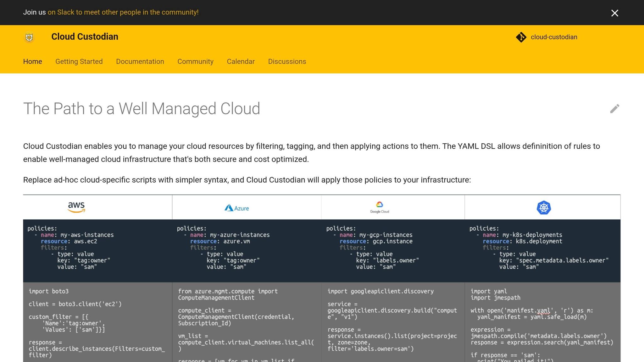Click the Azure logo
The image size is (644, 362).
point(236,208)
